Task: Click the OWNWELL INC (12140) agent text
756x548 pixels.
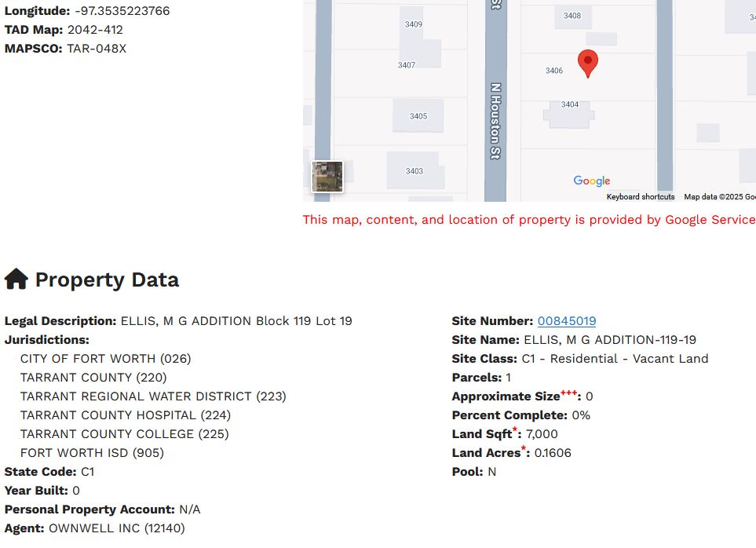Action: coord(117,528)
